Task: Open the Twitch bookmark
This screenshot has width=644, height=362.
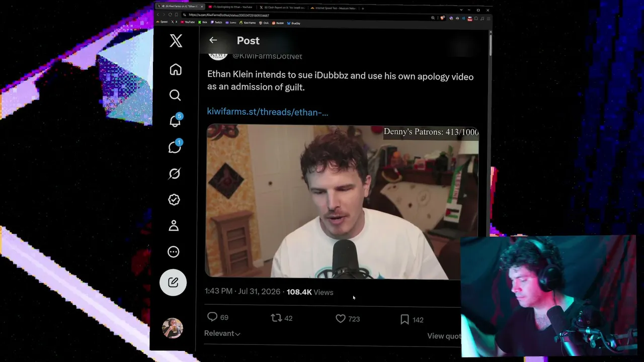Action: point(216,23)
